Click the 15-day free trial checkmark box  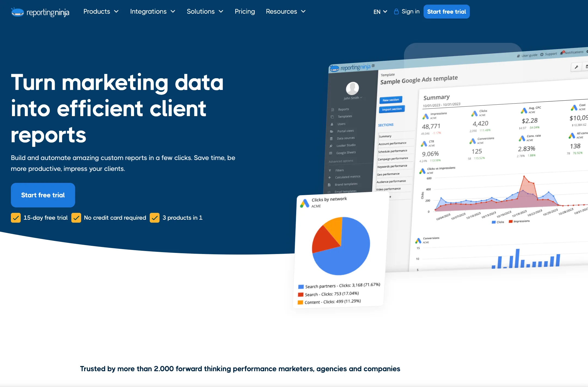(16, 218)
